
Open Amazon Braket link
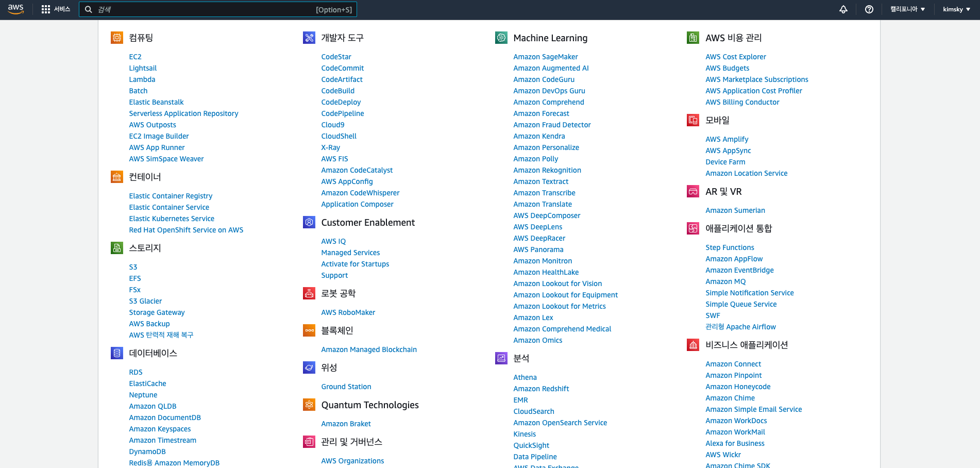[x=346, y=424]
